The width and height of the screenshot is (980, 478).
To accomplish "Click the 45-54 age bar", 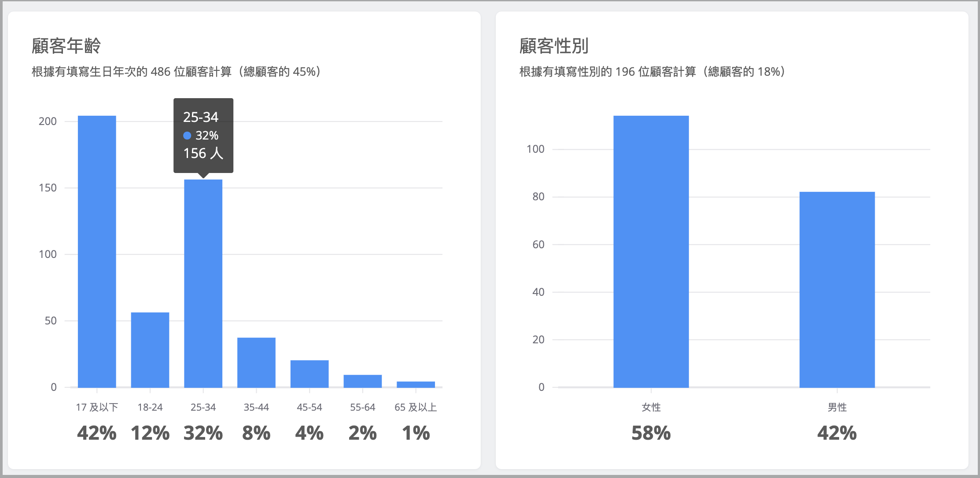I will pyautogui.click(x=309, y=374).
